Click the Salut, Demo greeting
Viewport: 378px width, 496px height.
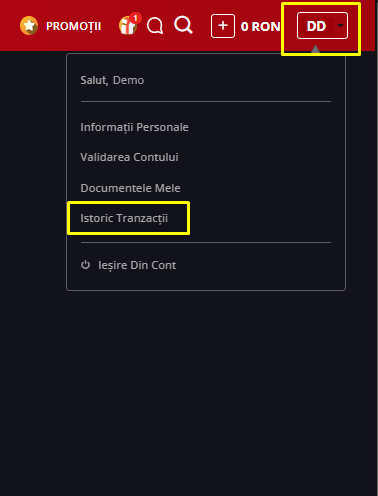pyautogui.click(x=112, y=80)
